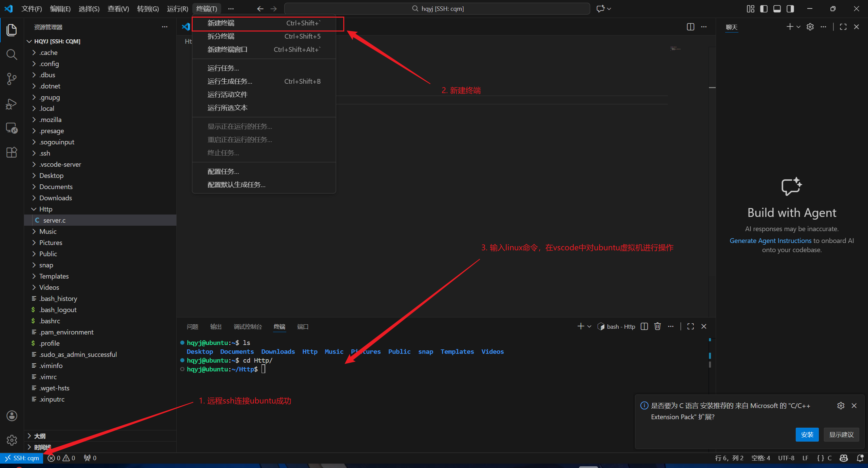Click SSH: cqm remote status indicator
The image size is (868, 468).
tap(22, 458)
